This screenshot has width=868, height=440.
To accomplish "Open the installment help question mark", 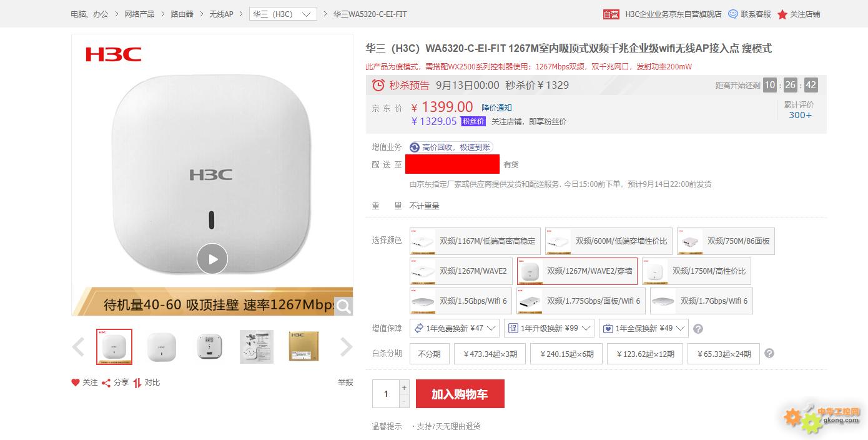I will tap(769, 353).
